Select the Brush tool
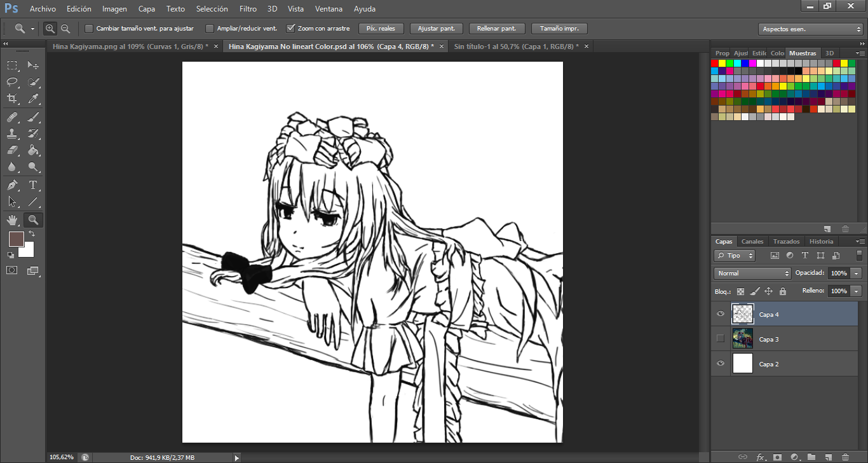Image resolution: width=868 pixels, height=463 pixels. click(33, 117)
